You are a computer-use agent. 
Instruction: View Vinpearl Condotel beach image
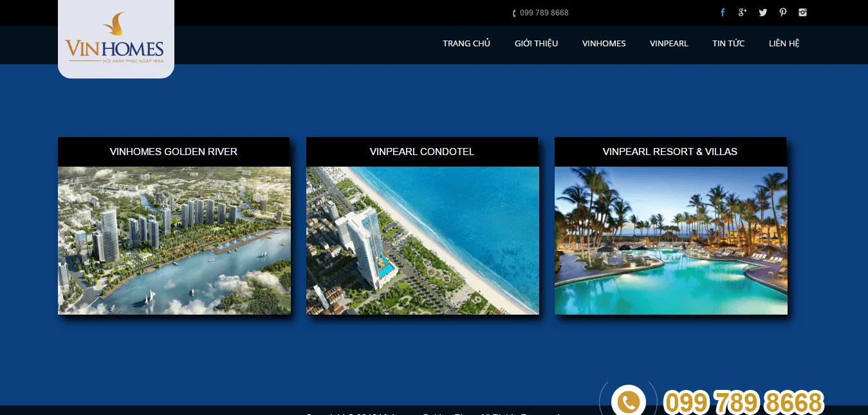tap(423, 241)
